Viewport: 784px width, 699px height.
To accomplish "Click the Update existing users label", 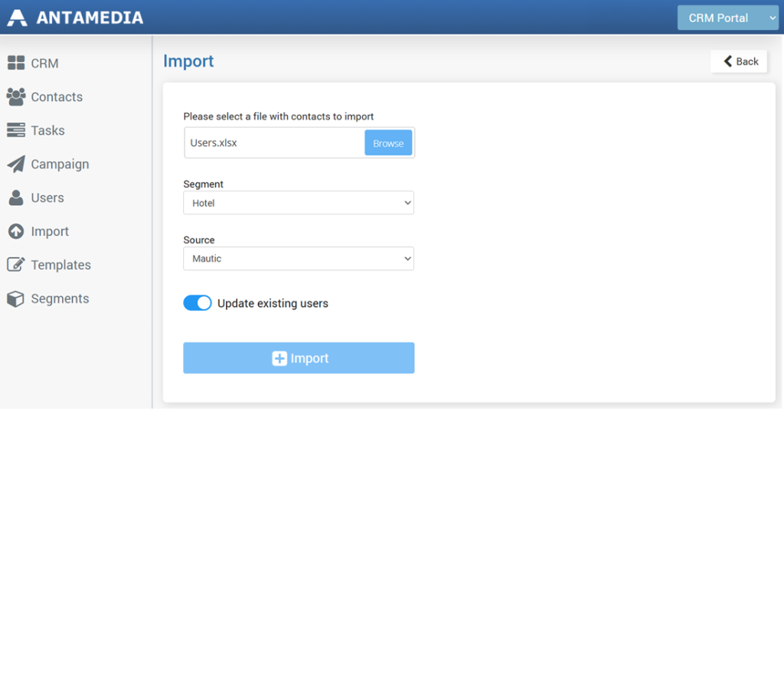I will [x=273, y=303].
